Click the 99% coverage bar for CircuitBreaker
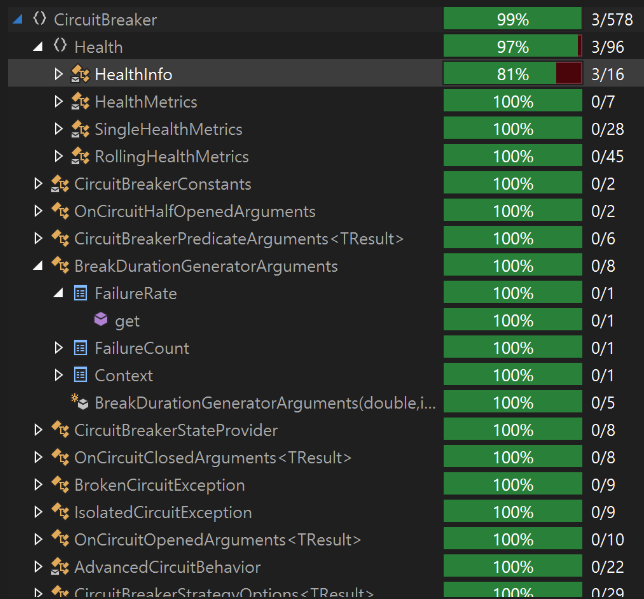This screenshot has width=644, height=599. [513, 19]
